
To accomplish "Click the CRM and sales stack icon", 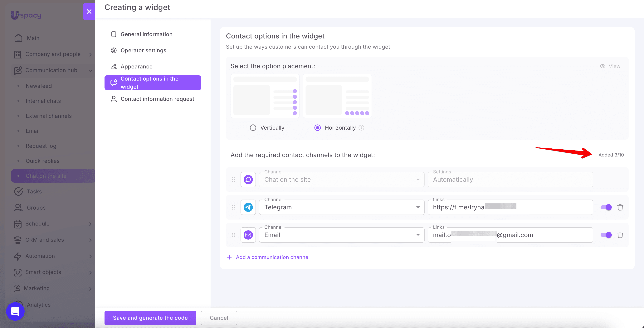I will [17, 240].
